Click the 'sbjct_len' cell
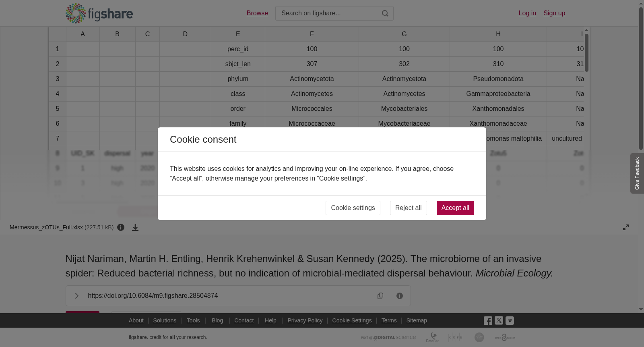Image resolution: width=644 pixels, height=347 pixels. click(238, 64)
